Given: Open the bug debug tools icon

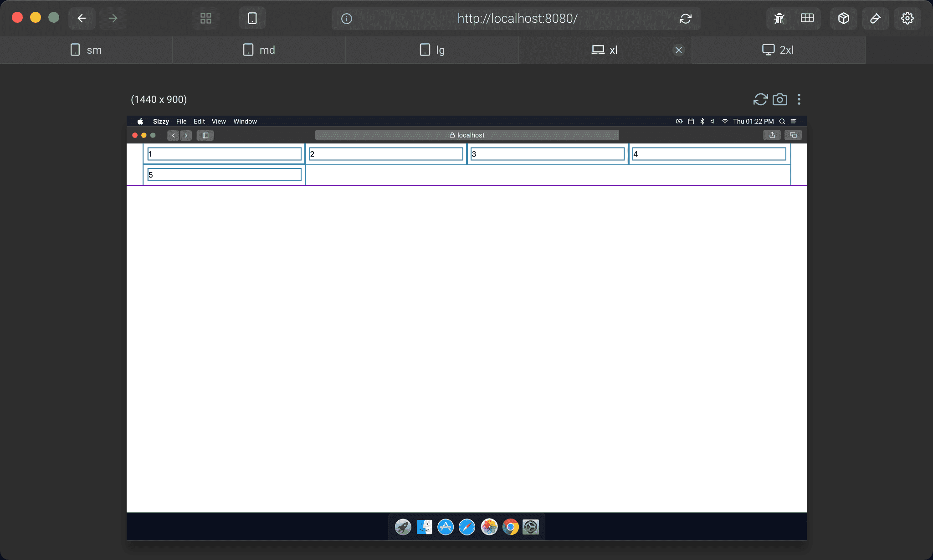Looking at the screenshot, I should [779, 18].
